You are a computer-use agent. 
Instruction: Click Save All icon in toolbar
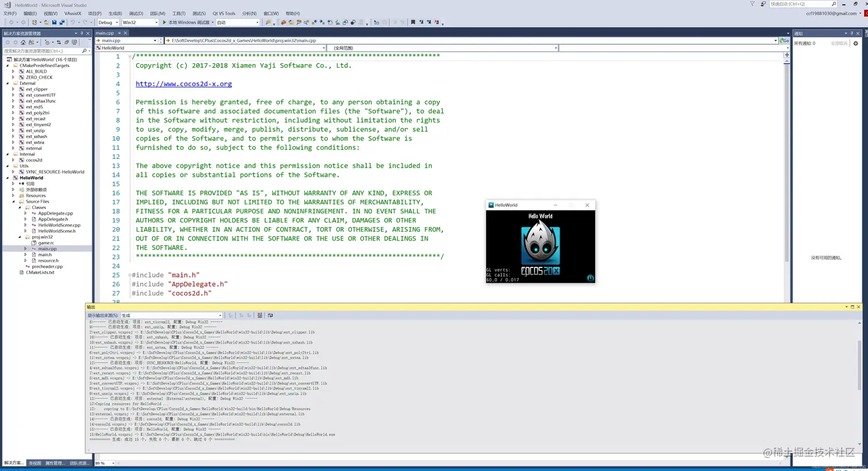point(62,22)
